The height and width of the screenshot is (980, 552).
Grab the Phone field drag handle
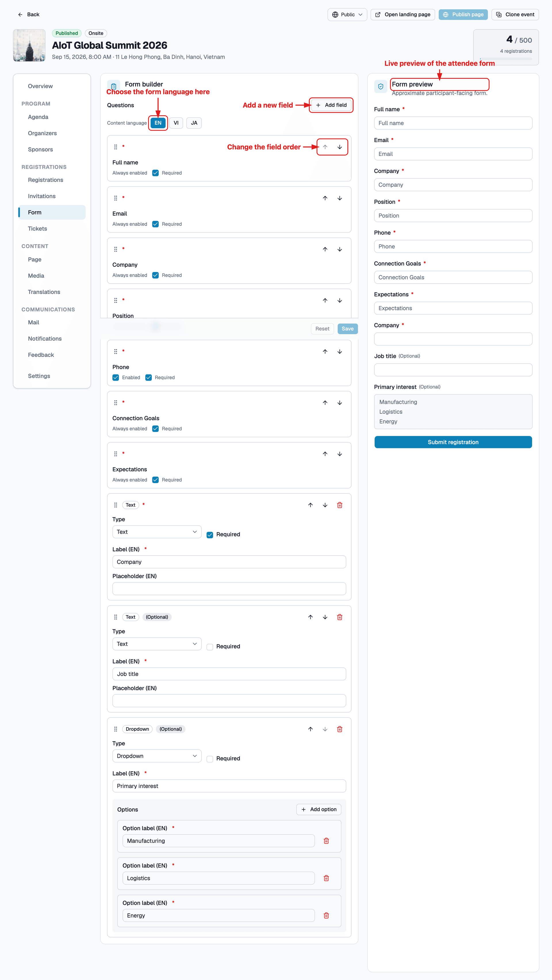point(116,351)
